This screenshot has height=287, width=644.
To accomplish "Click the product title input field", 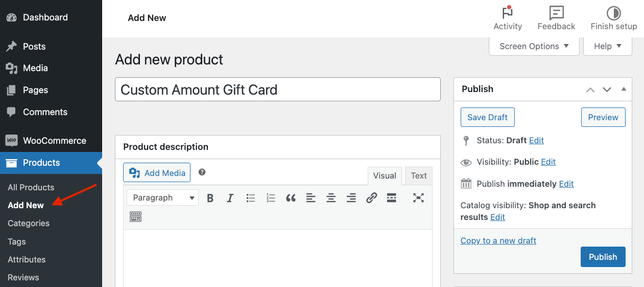I will pos(278,90).
